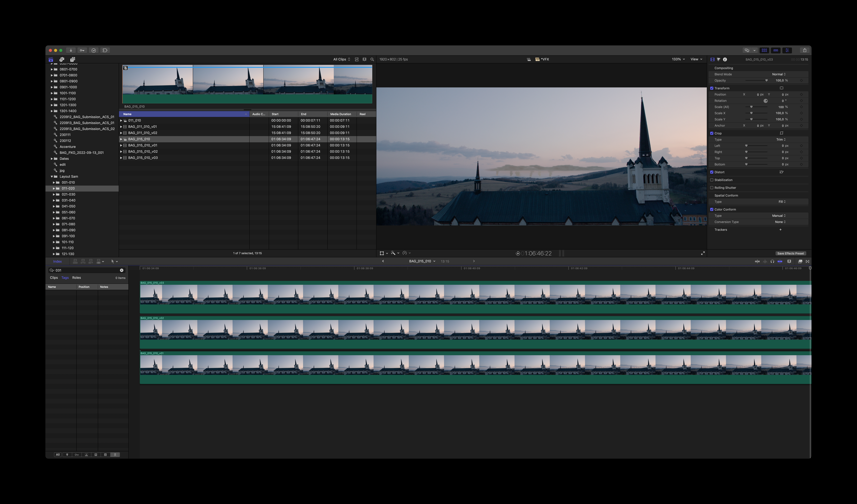Click Save Effects Preset button
Viewport: 857px width, 504px height.
coord(790,254)
